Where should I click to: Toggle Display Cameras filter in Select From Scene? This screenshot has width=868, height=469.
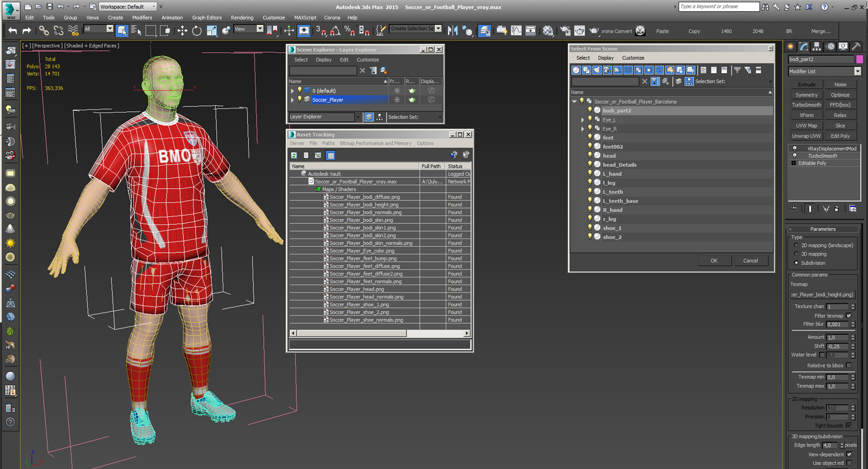pyautogui.click(x=607, y=70)
